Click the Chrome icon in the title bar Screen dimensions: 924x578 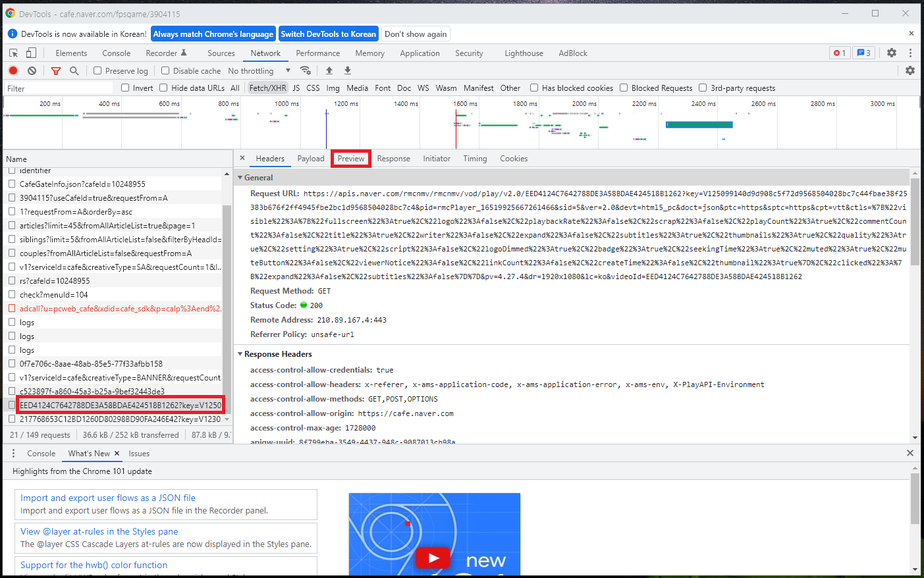(11, 13)
